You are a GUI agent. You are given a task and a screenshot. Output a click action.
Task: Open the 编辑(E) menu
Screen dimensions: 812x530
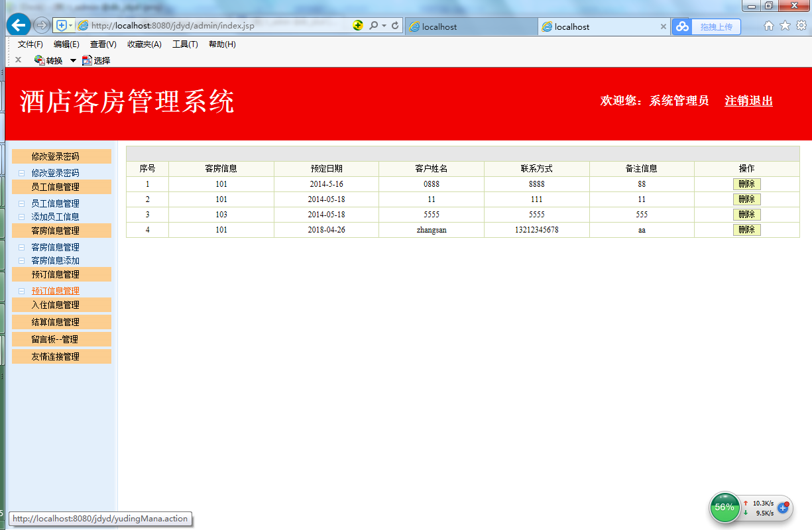[x=66, y=44]
